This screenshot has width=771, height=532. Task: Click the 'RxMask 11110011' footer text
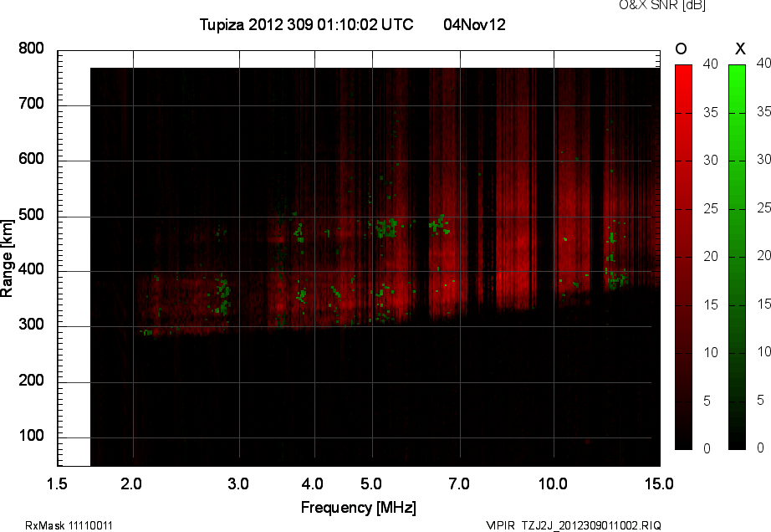pyautogui.click(x=69, y=525)
